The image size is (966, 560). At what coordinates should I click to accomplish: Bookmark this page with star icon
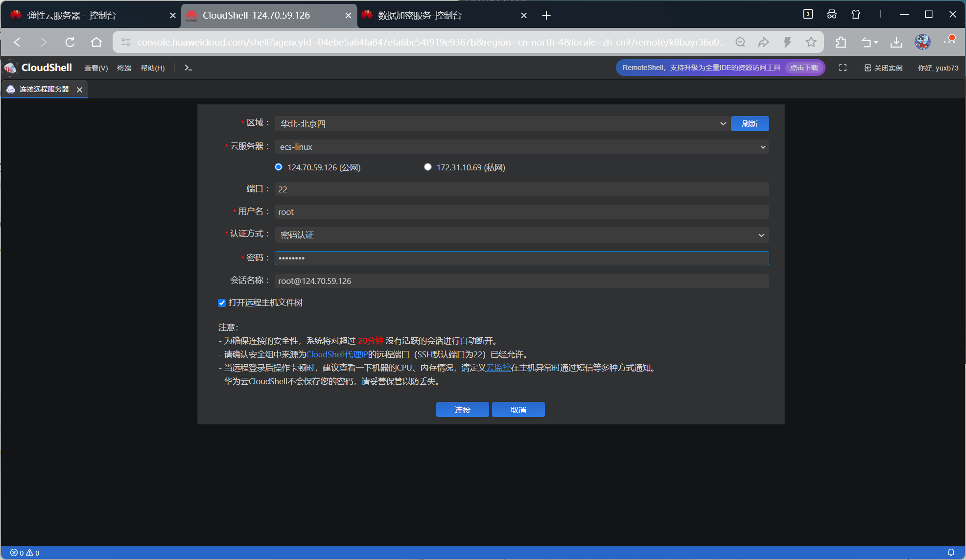(x=811, y=42)
